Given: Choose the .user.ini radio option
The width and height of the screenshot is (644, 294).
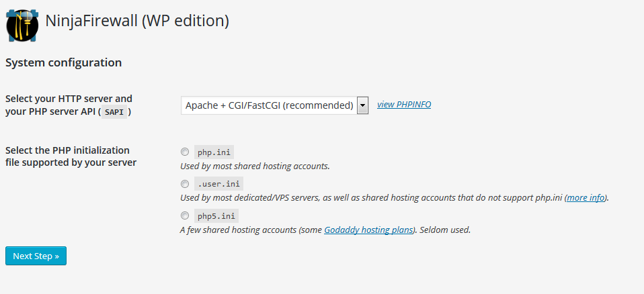Looking at the screenshot, I should pyautogui.click(x=185, y=184).
